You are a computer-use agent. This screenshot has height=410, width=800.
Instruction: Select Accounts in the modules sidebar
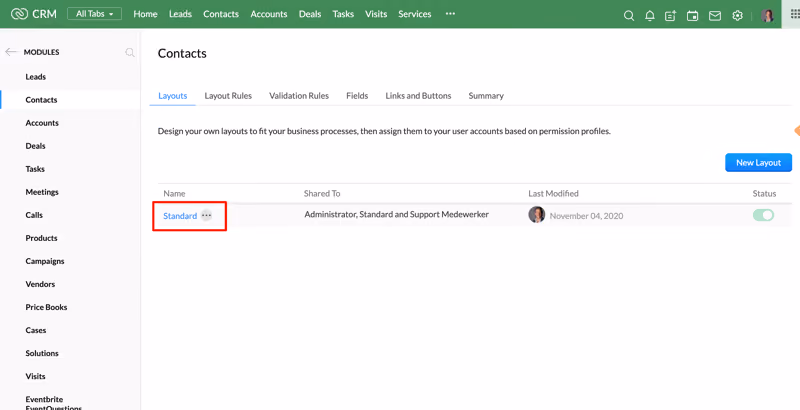point(42,123)
